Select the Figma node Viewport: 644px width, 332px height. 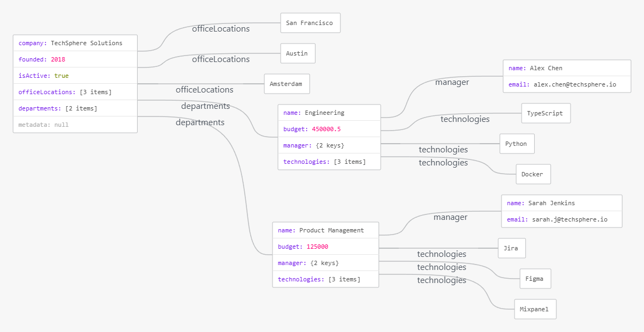(x=535, y=279)
